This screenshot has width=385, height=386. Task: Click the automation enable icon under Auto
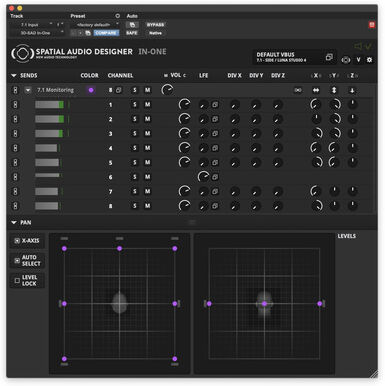click(x=132, y=25)
